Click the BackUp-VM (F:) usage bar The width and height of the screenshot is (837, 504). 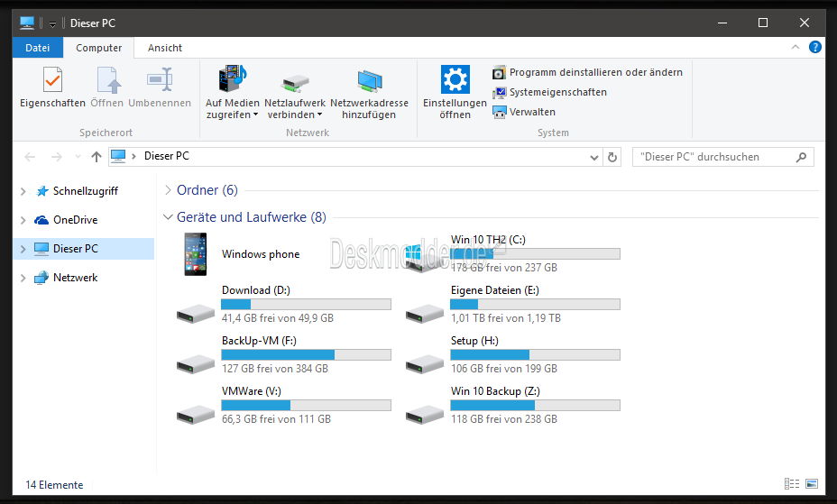point(307,354)
